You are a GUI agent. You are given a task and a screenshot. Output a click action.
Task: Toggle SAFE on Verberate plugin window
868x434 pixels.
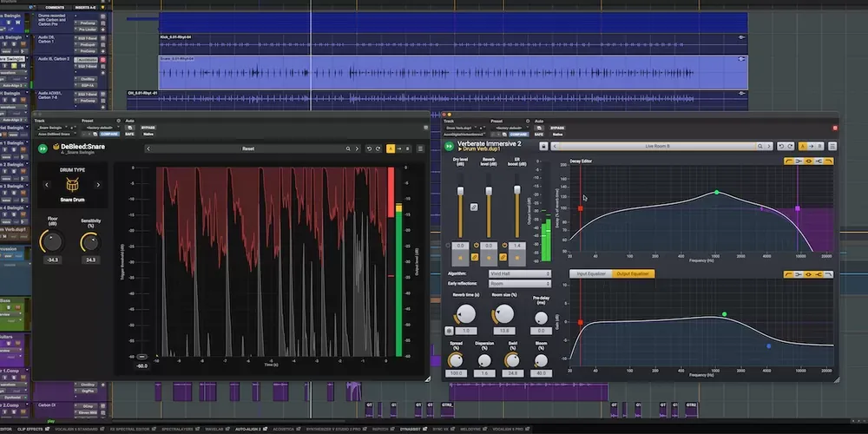point(539,134)
